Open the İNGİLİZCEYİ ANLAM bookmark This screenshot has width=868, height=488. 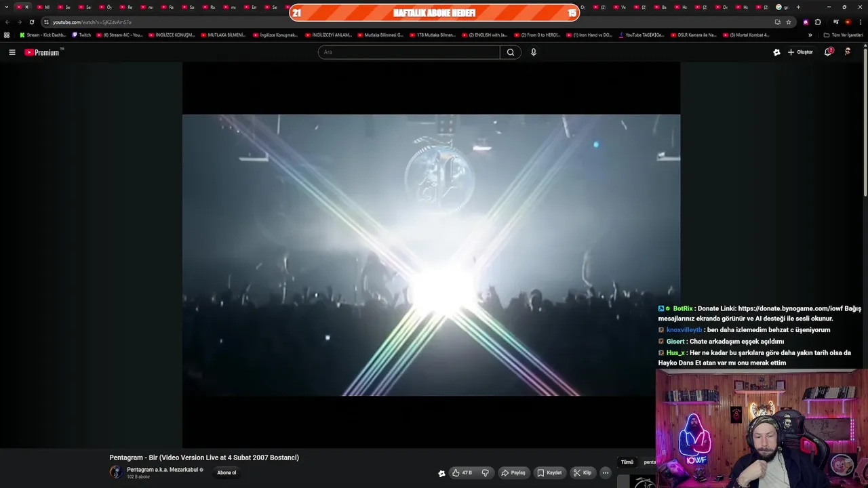click(x=328, y=35)
